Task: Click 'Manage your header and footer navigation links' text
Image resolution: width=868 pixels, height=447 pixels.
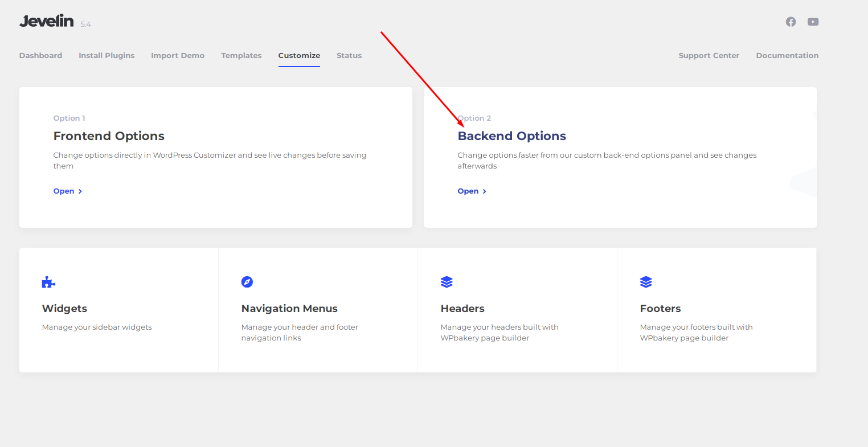Action: pos(300,333)
